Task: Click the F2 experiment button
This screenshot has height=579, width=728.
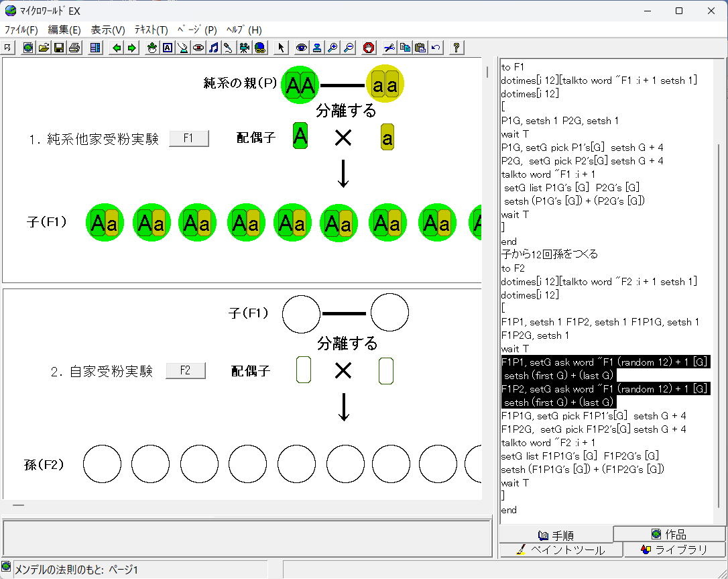Action: (185, 370)
